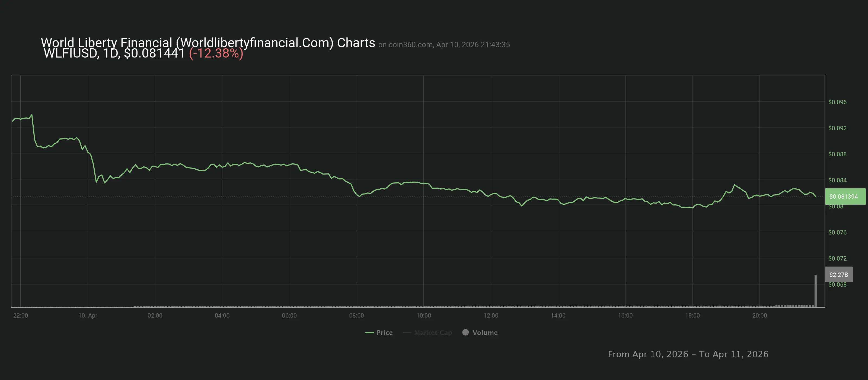Click the 20:00 timestamp at chart bottom

click(760, 316)
